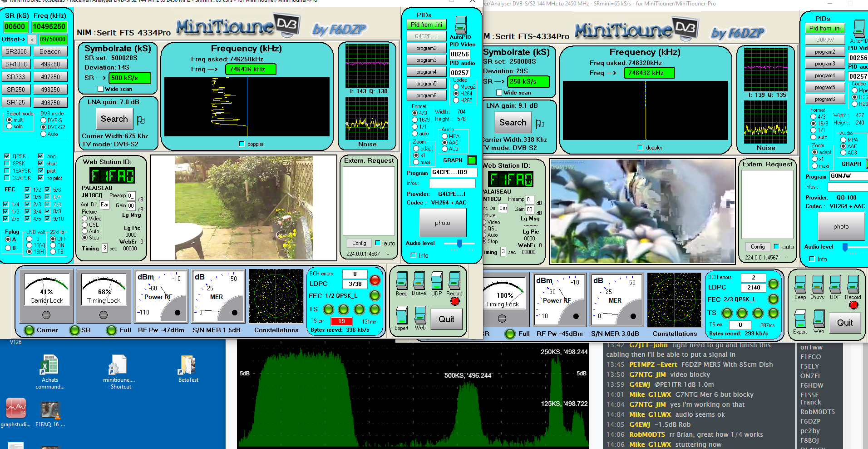The image size is (868, 449).
Task: Toggle the Beep switch in front window
Action: point(402,280)
